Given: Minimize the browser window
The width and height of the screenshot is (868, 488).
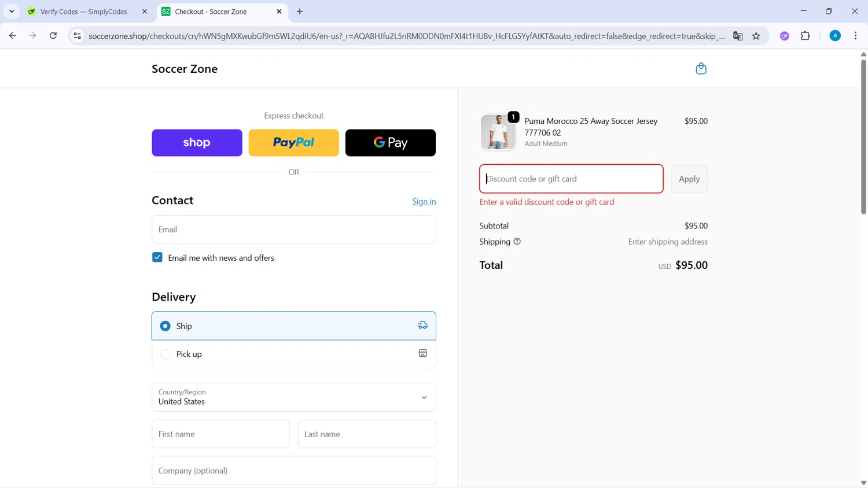Looking at the screenshot, I should coord(803,11).
